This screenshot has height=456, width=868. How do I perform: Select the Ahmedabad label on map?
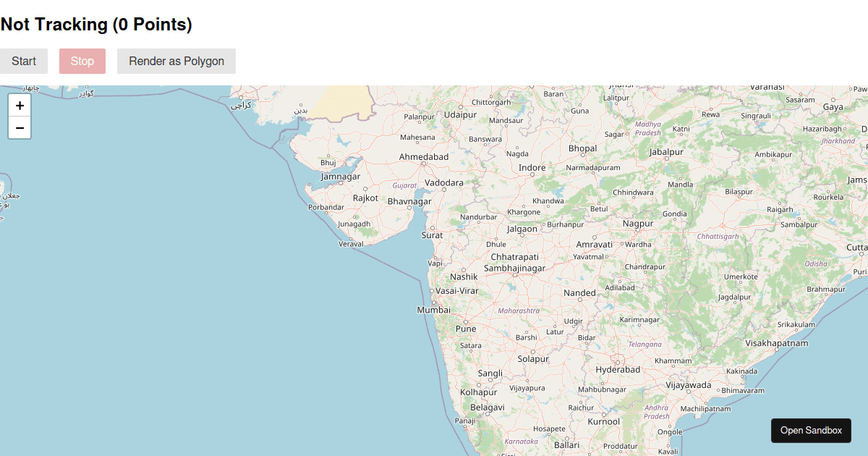tap(424, 156)
